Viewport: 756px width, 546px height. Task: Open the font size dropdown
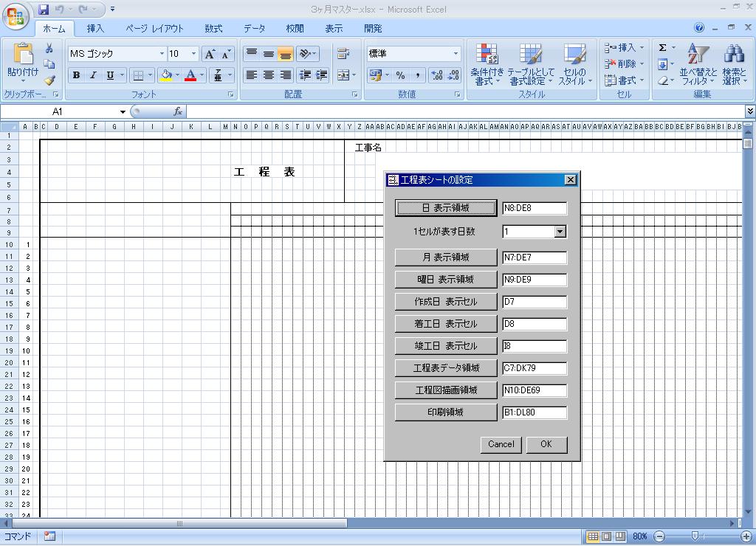[194, 53]
